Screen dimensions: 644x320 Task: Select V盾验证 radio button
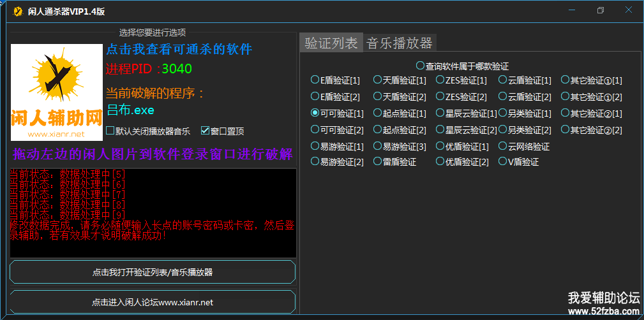[519, 162]
